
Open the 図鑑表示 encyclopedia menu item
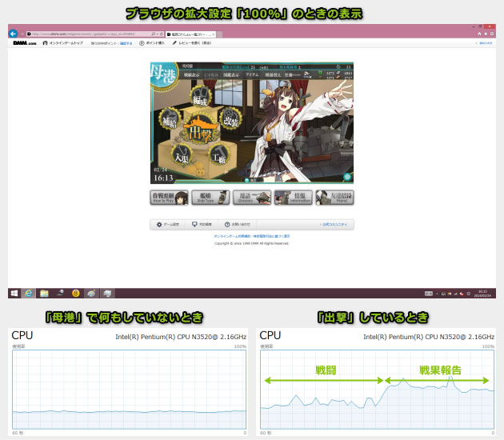pos(231,75)
